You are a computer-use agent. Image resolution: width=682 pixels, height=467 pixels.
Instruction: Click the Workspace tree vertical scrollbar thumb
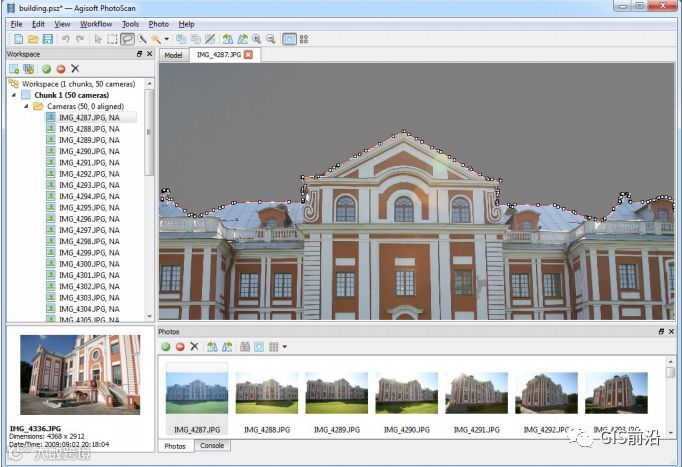pyautogui.click(x=149, y=132)
